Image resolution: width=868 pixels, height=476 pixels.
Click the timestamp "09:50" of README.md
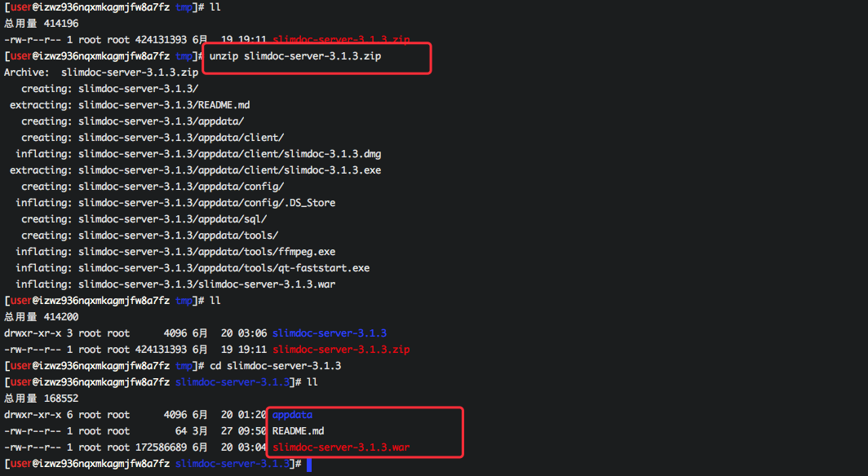[252, 431]
